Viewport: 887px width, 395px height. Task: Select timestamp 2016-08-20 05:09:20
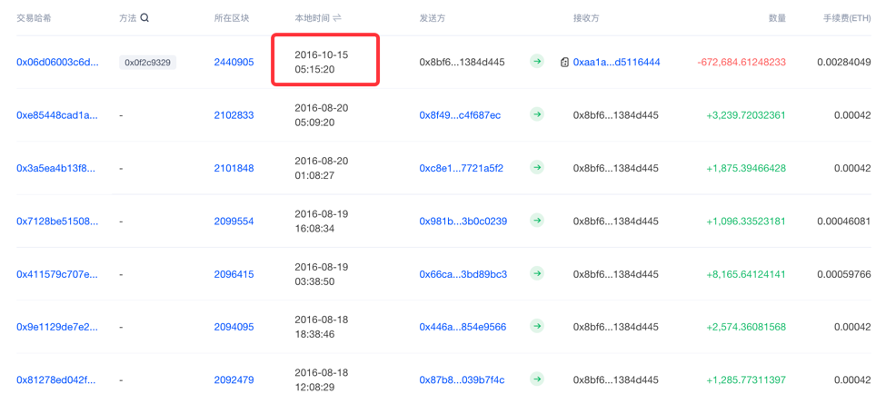tap(321, 115)
